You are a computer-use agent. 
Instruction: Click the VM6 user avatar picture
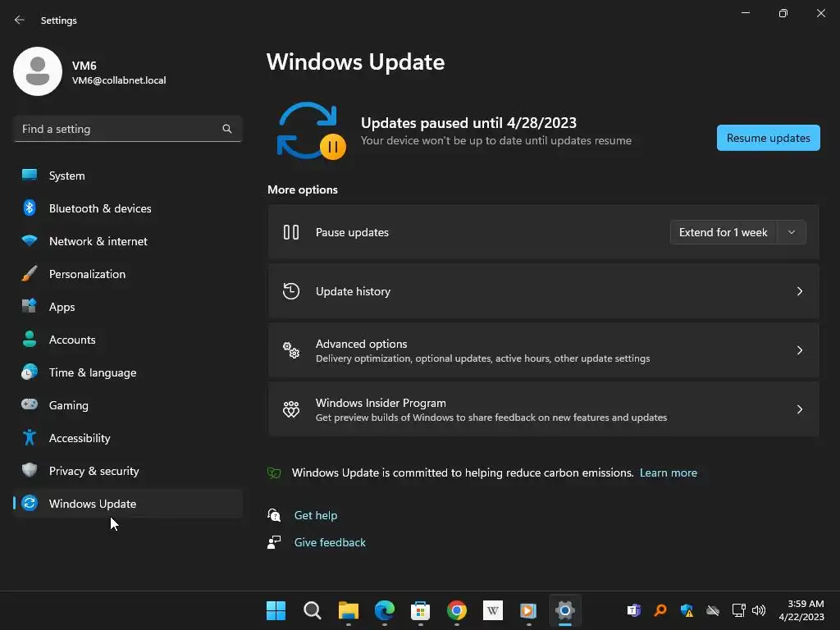(x=38, y=71)
